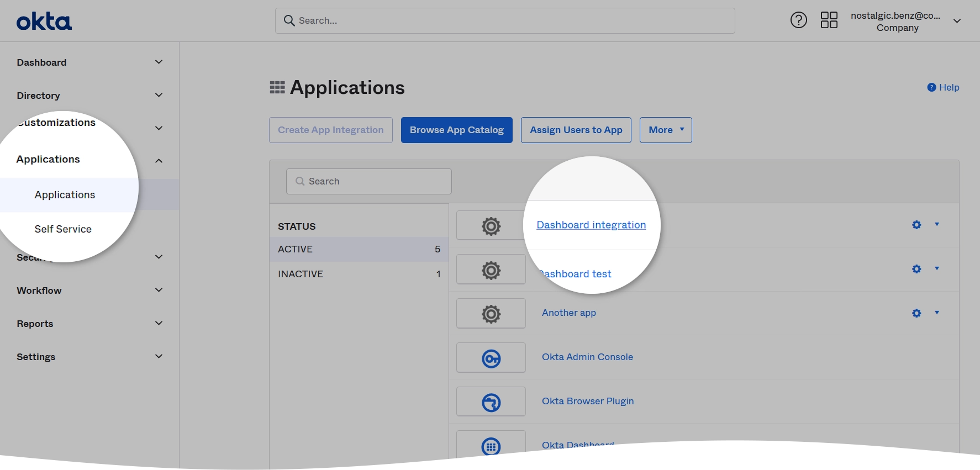Click the magnifier icon in top search bar
The image size is (980, 470).
pyautogui.click(x=289, y=20)
